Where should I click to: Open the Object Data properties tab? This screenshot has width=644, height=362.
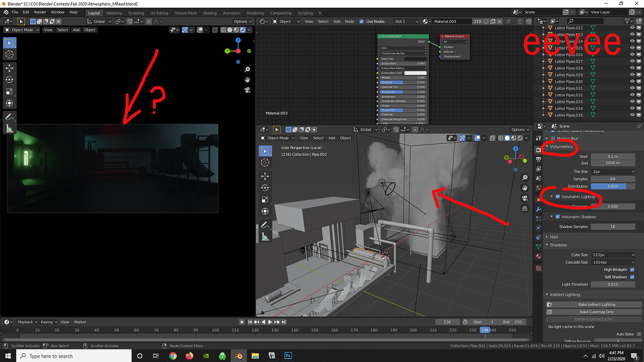pos(538,246)
